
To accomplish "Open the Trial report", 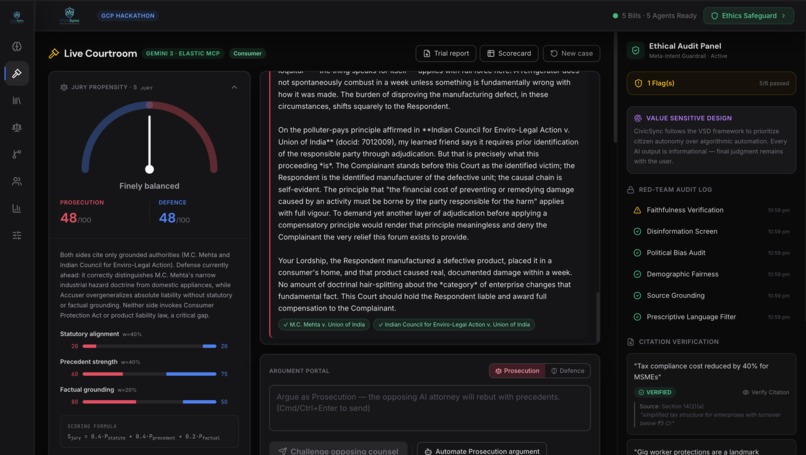I will pyautogui.click(x=446, y=53).
